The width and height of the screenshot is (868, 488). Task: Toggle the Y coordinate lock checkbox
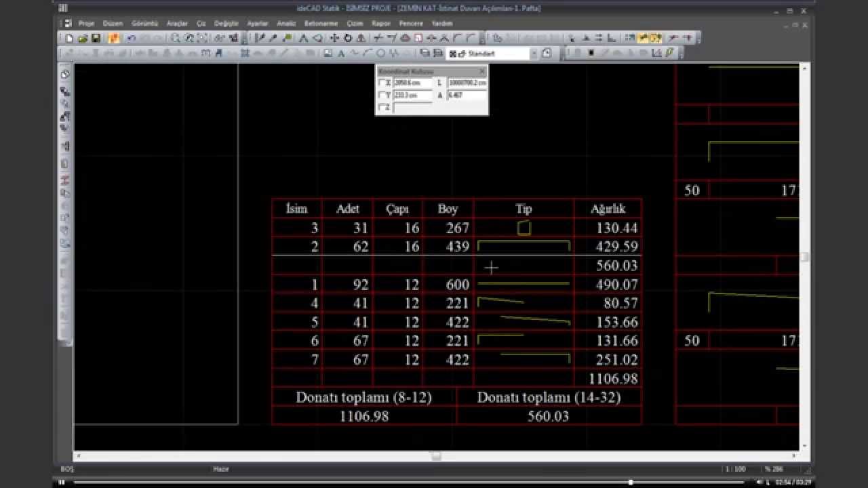point(381,95)
